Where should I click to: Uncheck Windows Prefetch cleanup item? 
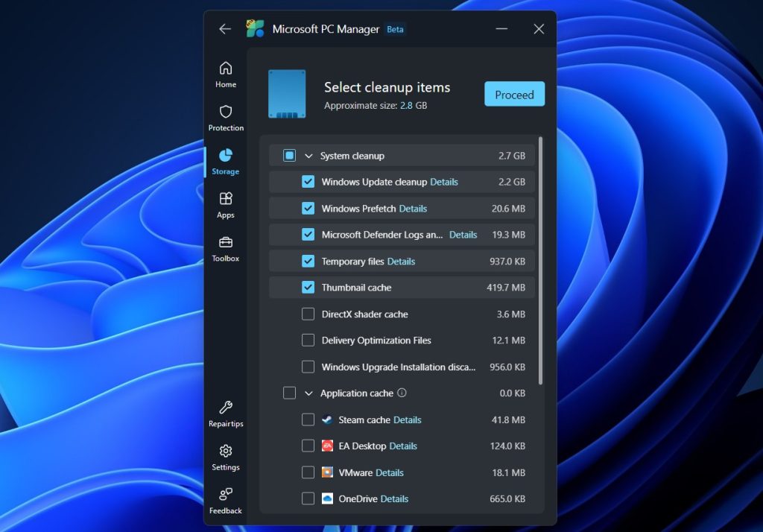(308, 208)
